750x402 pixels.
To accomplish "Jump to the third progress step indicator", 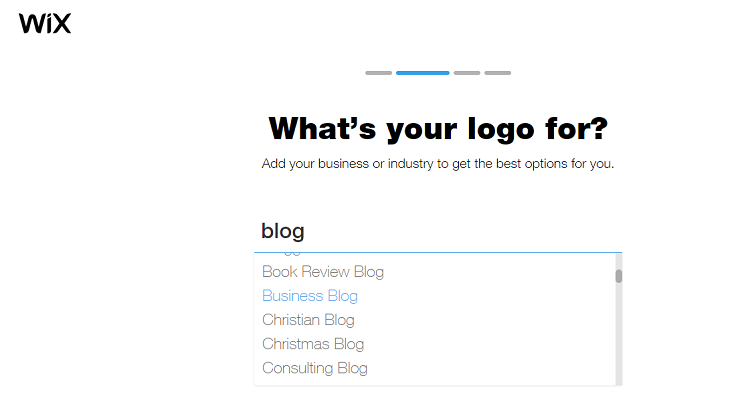I will [x=466, y=73].
